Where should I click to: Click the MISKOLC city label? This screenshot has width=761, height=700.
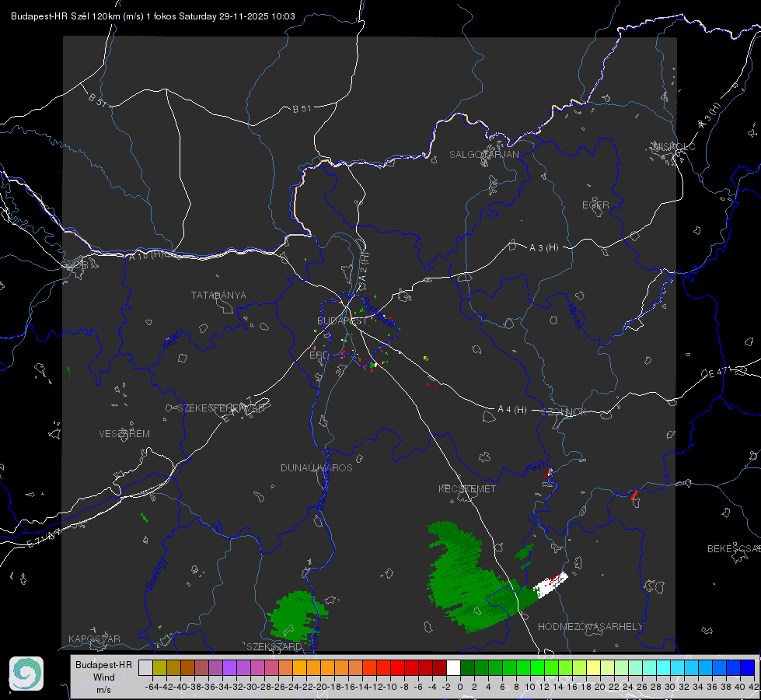tap(674, 146)
